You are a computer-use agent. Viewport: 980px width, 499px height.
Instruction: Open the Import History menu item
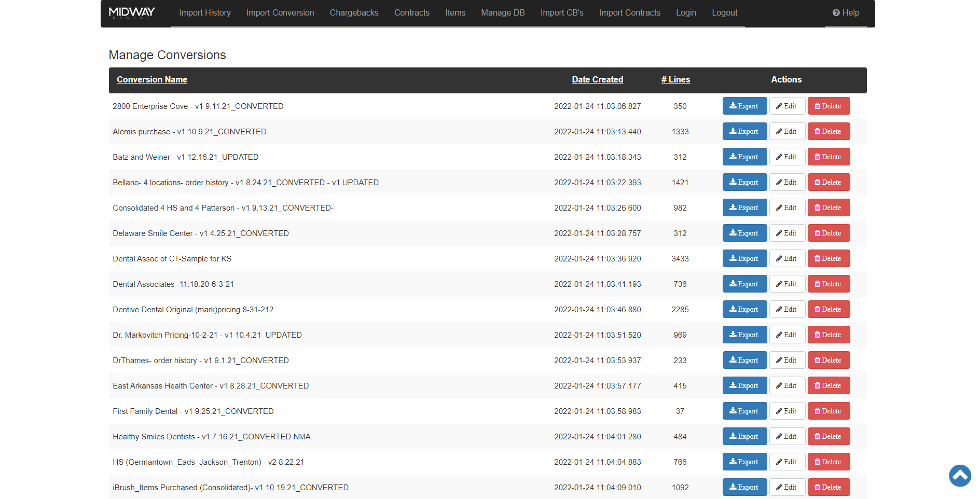205,13
